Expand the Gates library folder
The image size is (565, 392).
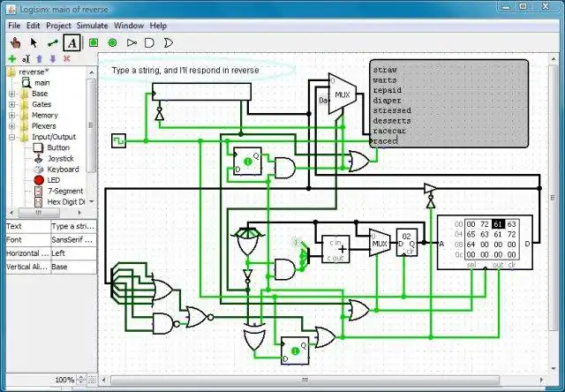11,104
